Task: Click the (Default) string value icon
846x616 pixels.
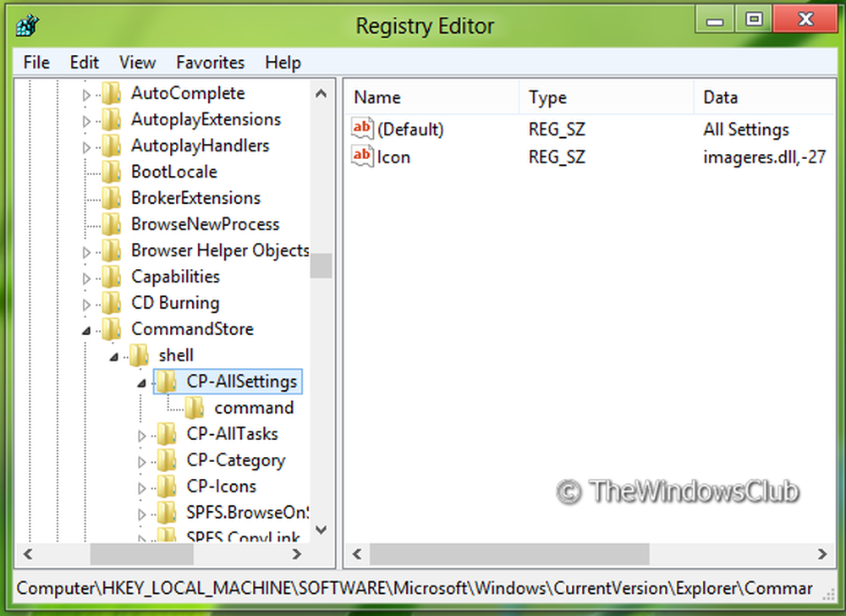Action: [362, 129]
